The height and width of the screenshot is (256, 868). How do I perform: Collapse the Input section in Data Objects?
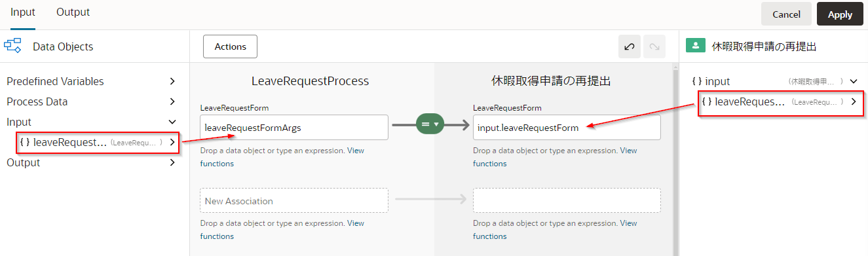point(172,122)
